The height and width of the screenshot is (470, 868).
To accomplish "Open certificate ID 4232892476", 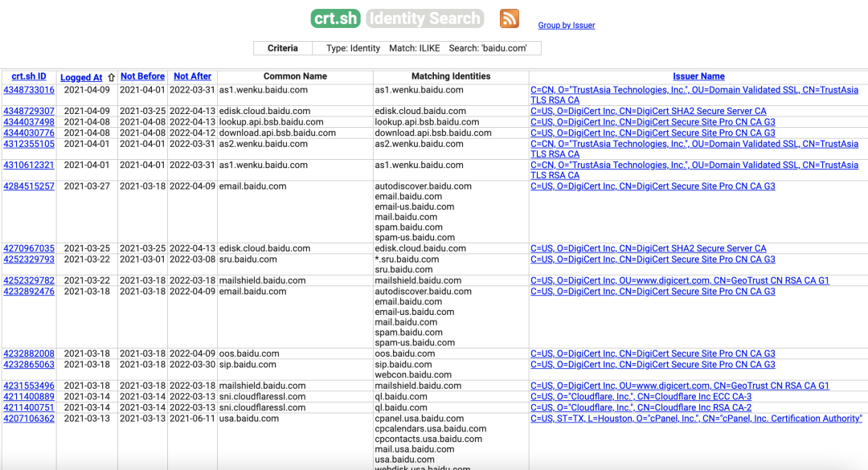I will tap(29, 292).
